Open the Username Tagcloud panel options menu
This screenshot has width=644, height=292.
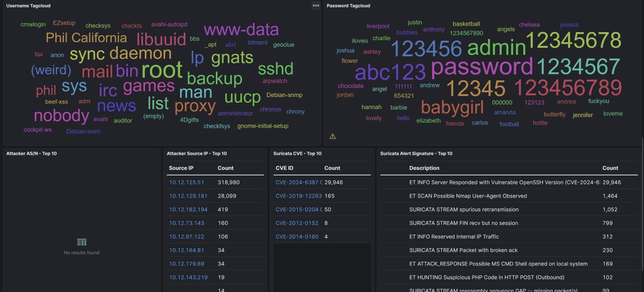[316, 5]
